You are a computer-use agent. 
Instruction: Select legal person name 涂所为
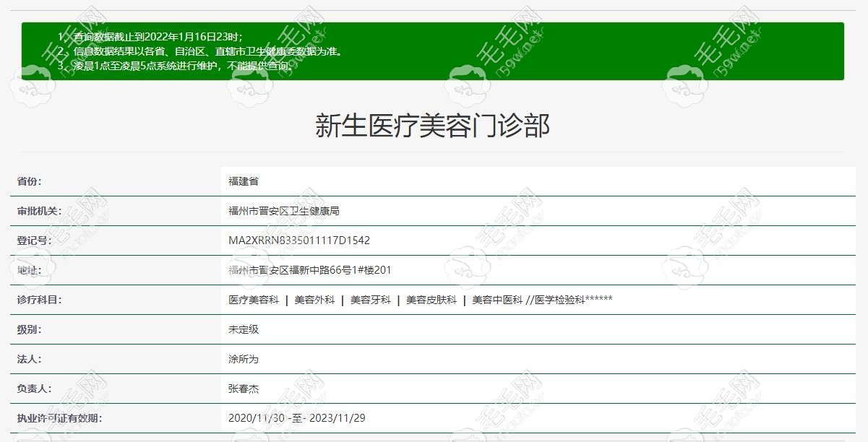point(244,359)
